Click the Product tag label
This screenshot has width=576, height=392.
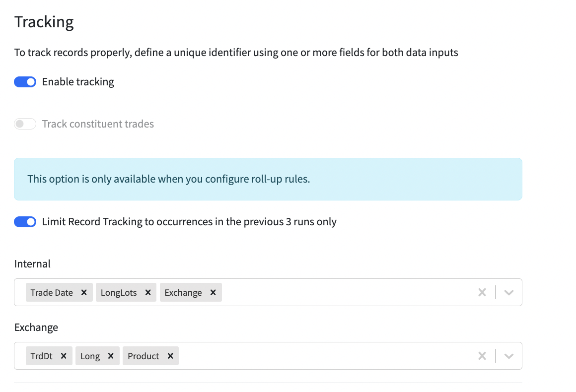coord(144,356)
